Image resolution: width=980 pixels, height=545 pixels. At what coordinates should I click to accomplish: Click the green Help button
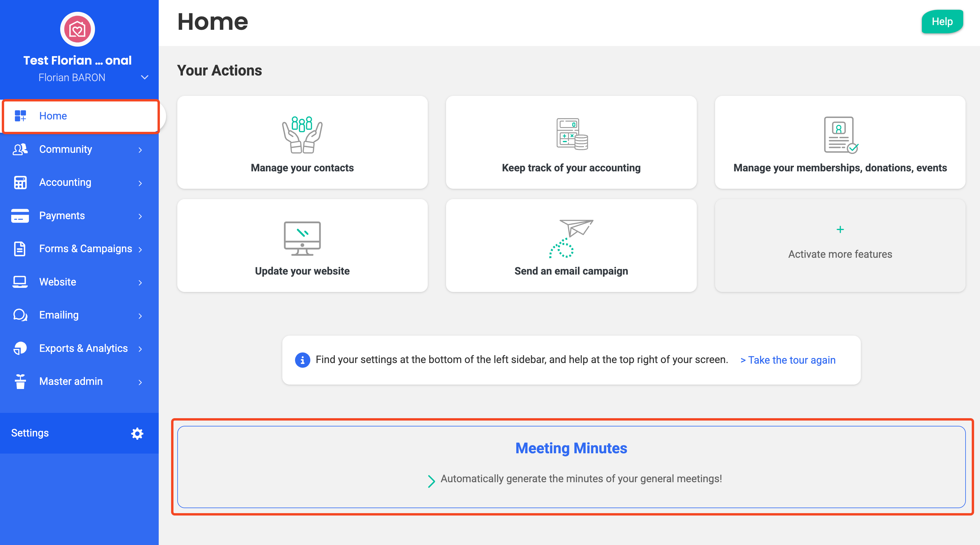coord(942,22)
